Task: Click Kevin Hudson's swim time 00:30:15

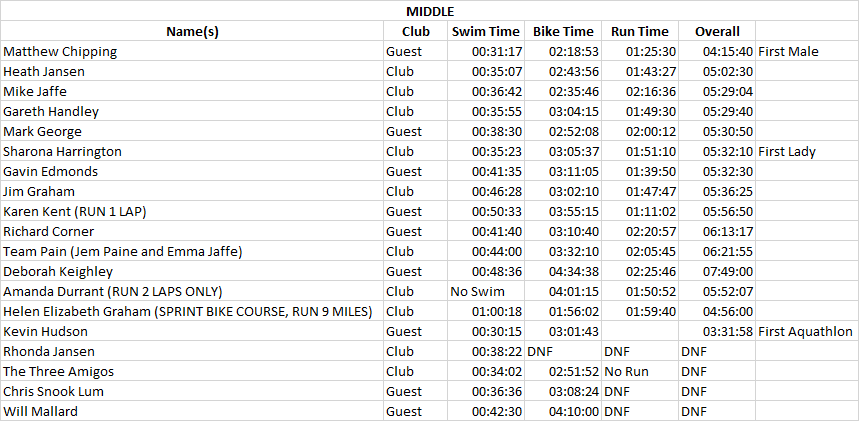Action: 497,331
